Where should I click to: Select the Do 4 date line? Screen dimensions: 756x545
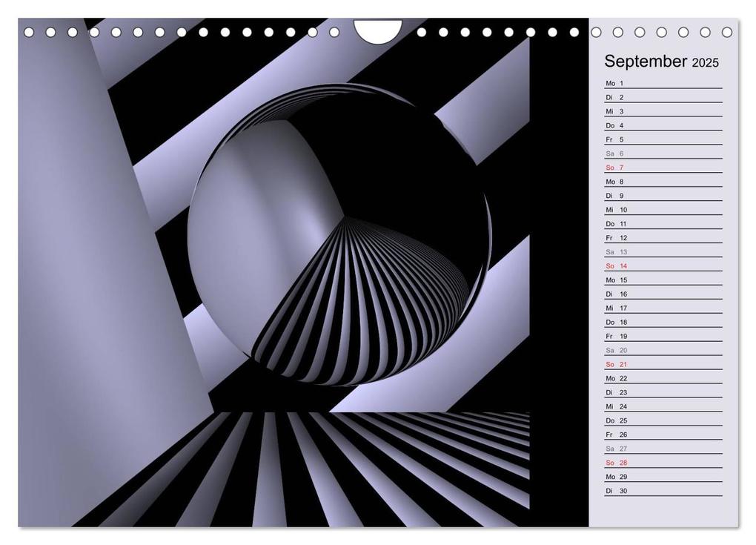tap(663, 125)
